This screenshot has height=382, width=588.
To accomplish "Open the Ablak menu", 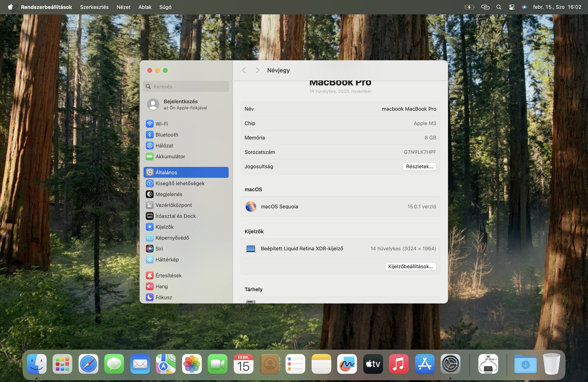I will tap(145, 7).
